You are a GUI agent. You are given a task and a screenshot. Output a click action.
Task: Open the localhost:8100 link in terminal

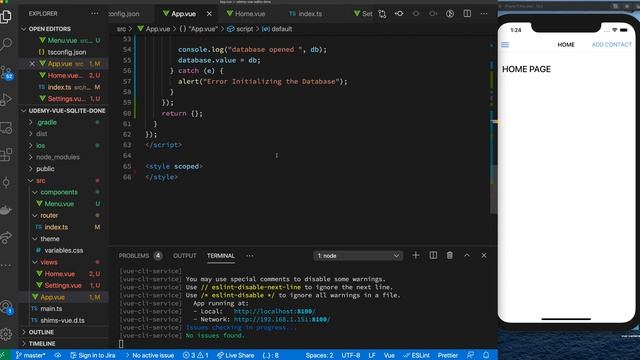(274, 311)
